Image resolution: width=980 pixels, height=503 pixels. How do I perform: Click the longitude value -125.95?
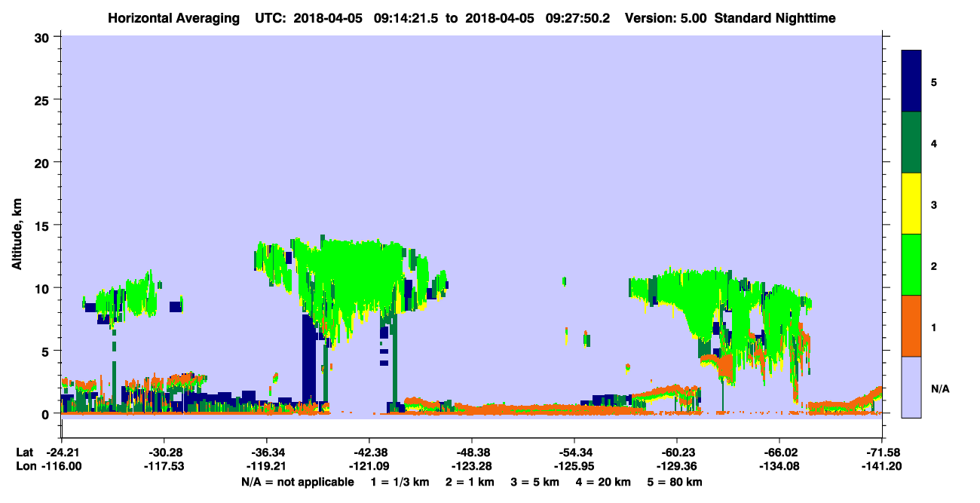pos(574,466)
